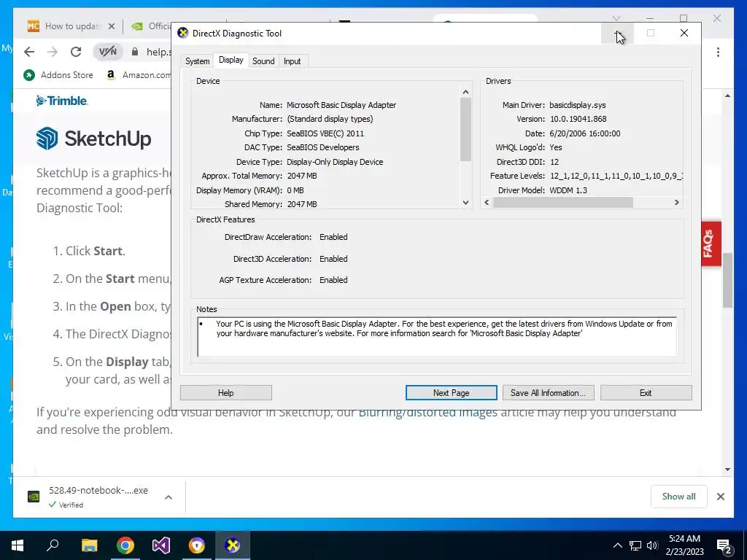Show hidden system tray icons
747x560 pixels.
point(617,545)
